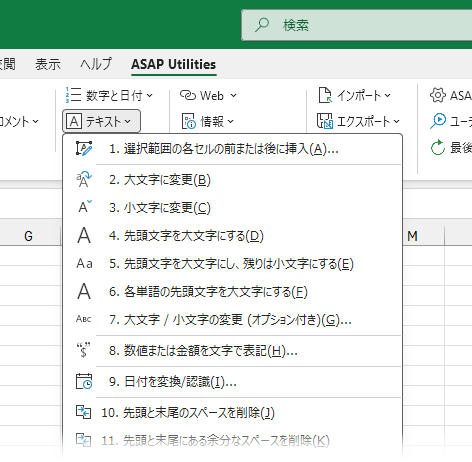Click the link icon next to Web
Image resolution: width=472 pixels, height=462 pixels.
click(x=188, y=95)
